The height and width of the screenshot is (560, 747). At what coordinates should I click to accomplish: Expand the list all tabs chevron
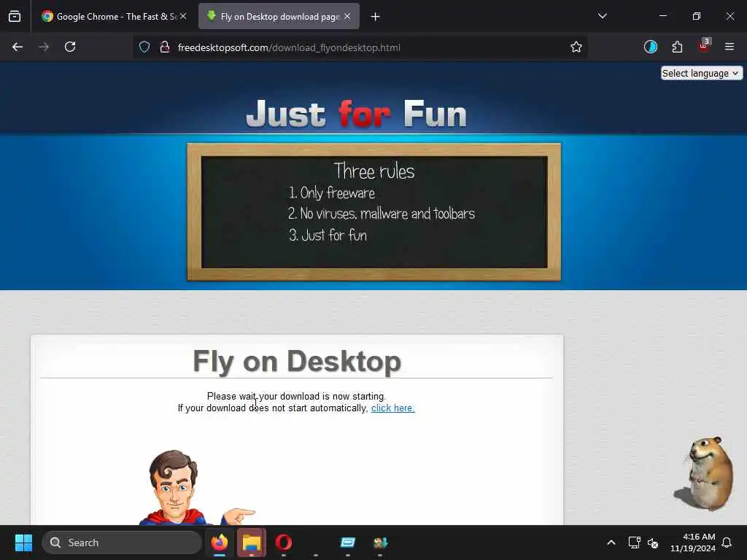602,16
